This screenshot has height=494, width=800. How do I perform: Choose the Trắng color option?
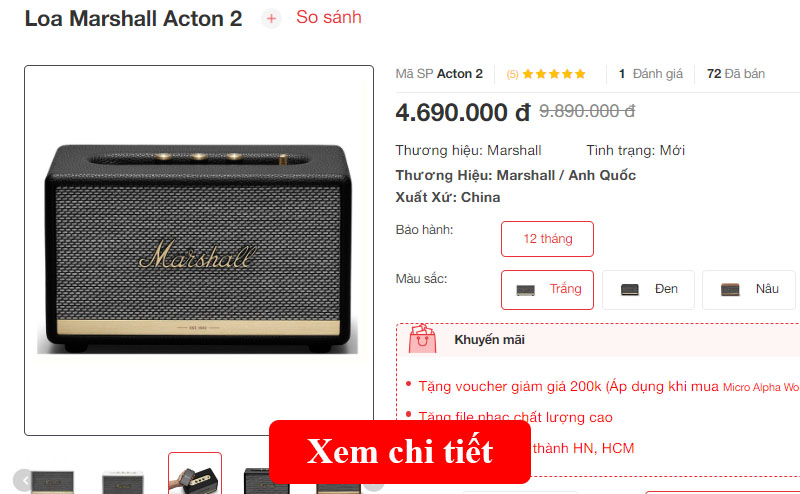click(547, 290)
